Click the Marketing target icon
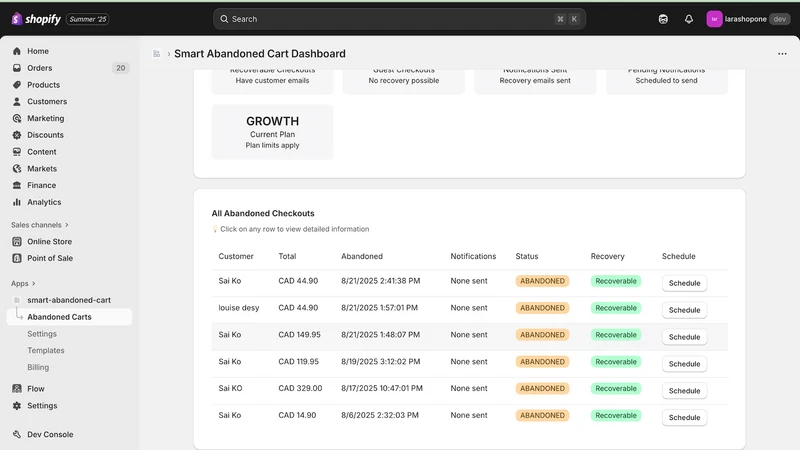The image size is (800, 450). point(17,118)
